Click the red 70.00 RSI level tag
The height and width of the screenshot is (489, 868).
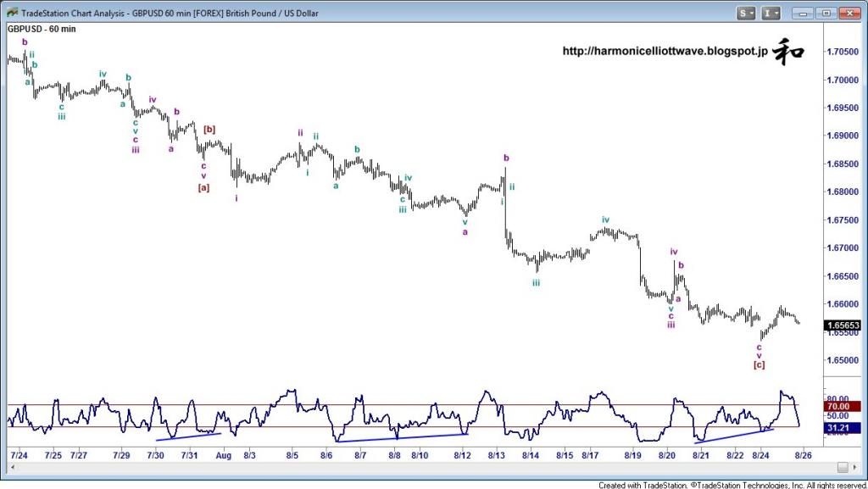coord(843,406)
